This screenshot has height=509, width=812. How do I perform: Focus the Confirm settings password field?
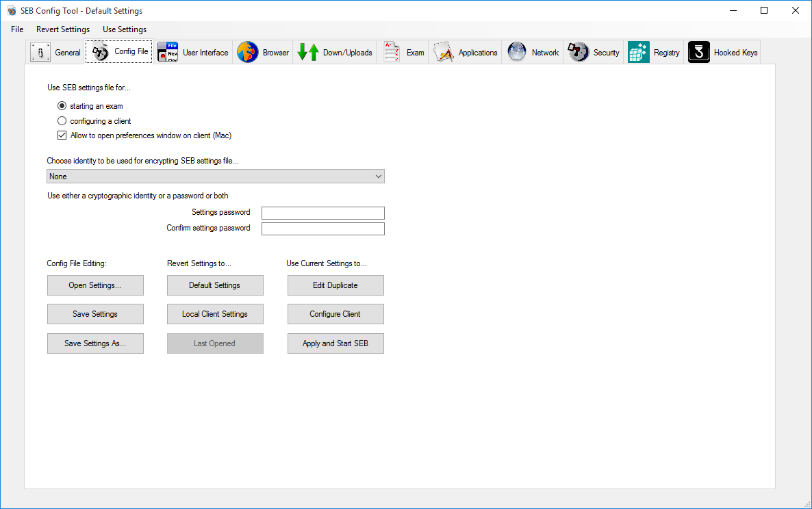[323, 229]
